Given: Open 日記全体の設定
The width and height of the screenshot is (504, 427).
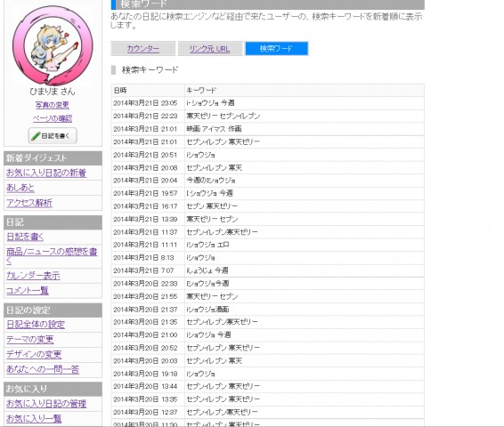Looking at the screenshot, I should [x=36, y=325].
